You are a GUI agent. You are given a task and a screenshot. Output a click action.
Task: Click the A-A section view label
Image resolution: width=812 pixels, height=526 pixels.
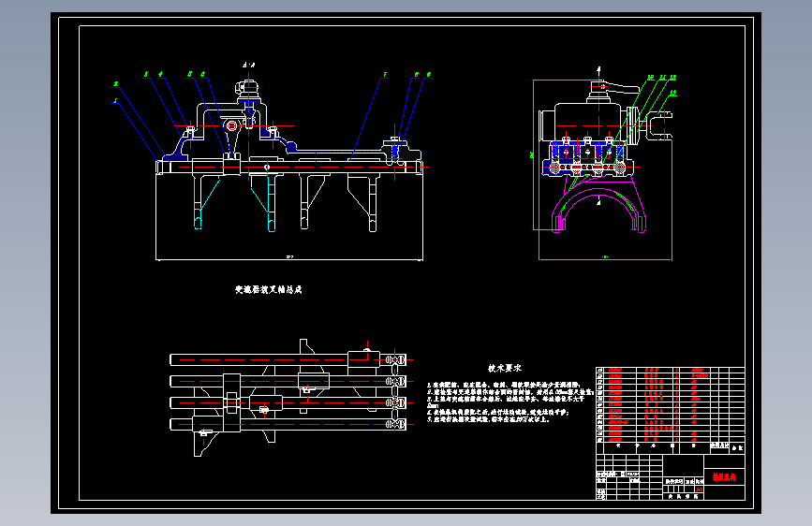[248, 66]
